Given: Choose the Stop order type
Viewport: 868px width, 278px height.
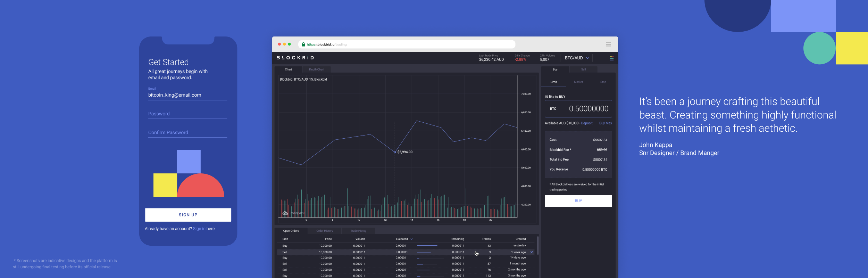Looking at the screenshot, I should (603, 82).
